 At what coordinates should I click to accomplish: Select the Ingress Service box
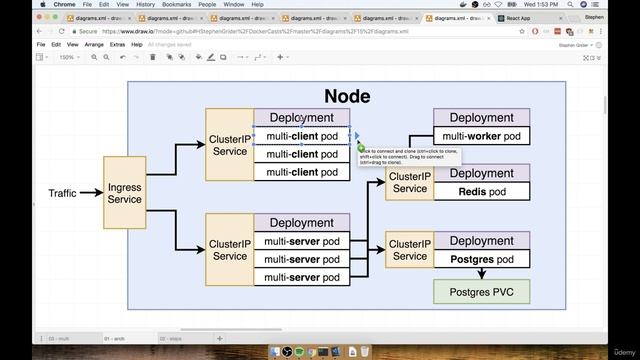124,193
